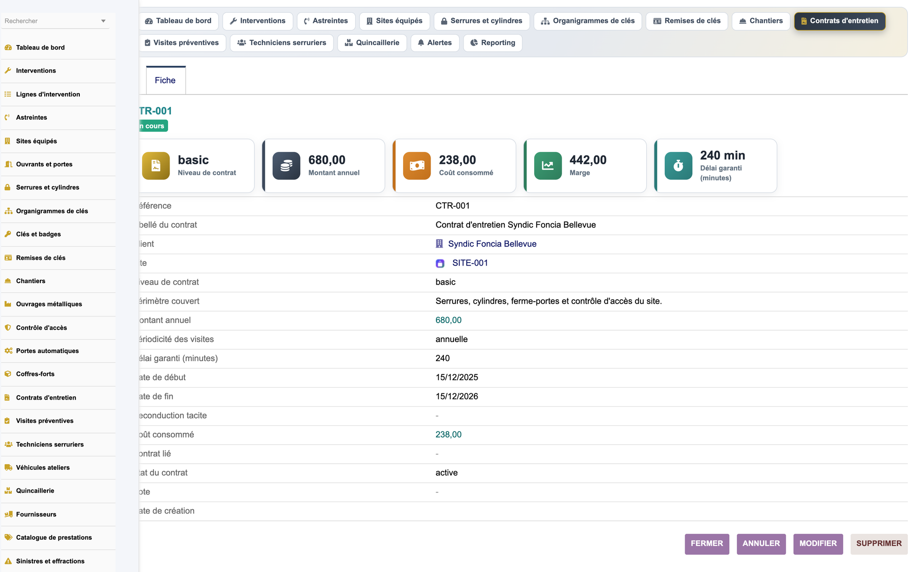Open Quincaillerie in top navigation
Viewport: 924px width, 572px height.
(x=372, y=43)
